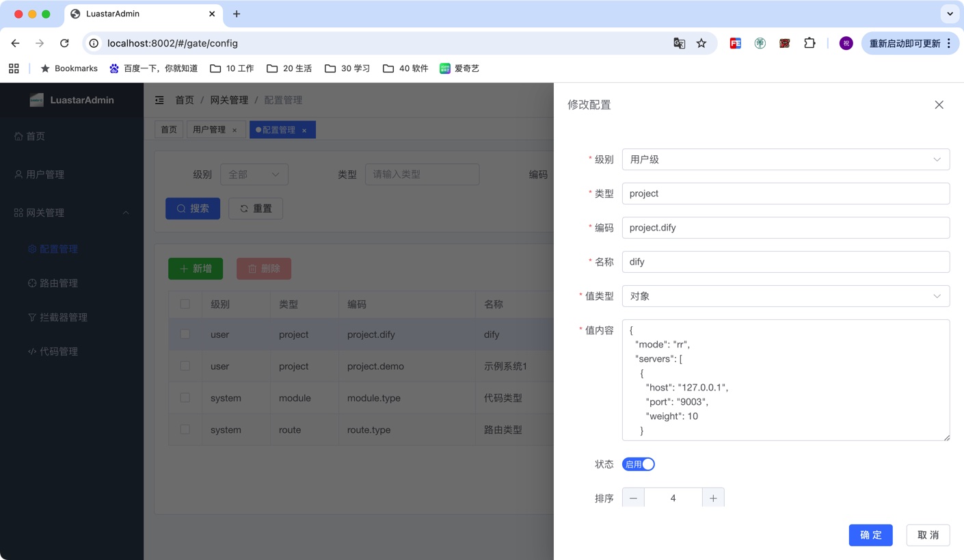Screen dimensions: 964x560
Task: Click the 取消 button in the drawer
Action: click(928, 535)
